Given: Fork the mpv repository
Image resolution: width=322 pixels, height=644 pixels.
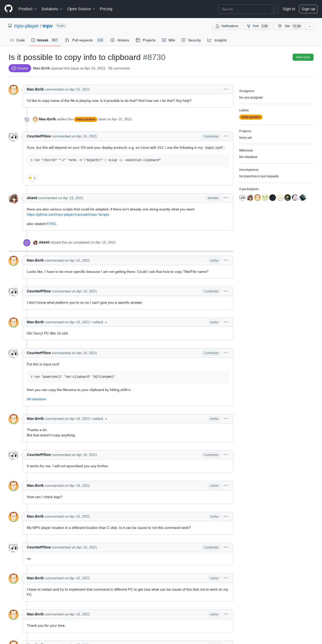Looking at the screenshot, I should 258,26.
